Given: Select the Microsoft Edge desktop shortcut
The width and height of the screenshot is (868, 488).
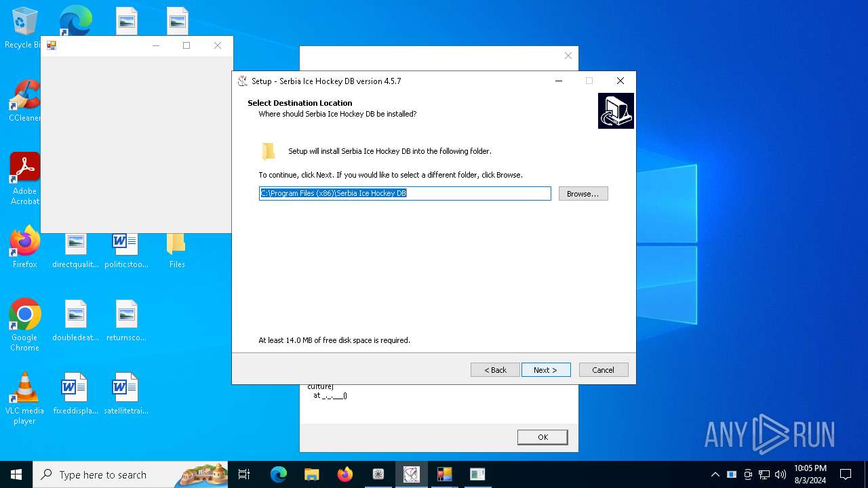Looking at the screenshot, I should tap(75, 20).
